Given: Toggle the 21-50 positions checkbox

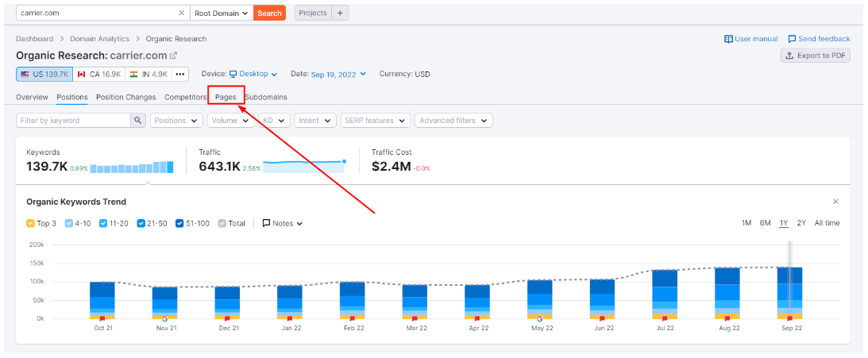Looking at the screenshot, I should pos(141,224).
